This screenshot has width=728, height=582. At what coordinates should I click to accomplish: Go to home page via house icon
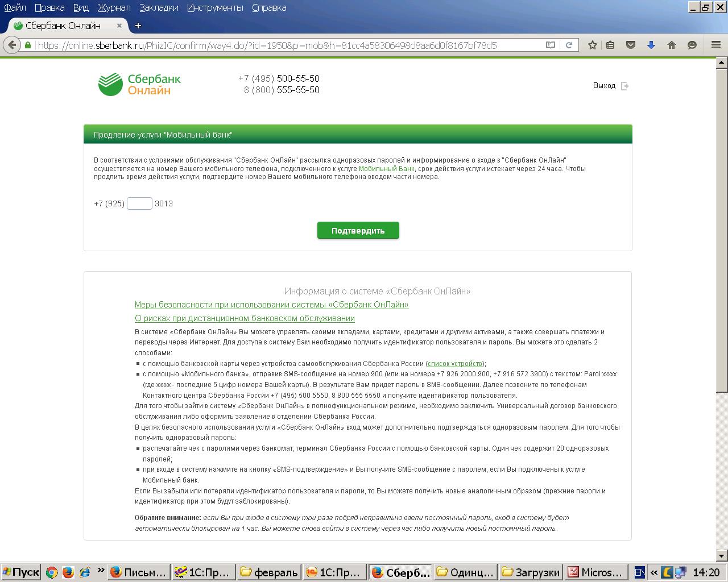[672, 45]
